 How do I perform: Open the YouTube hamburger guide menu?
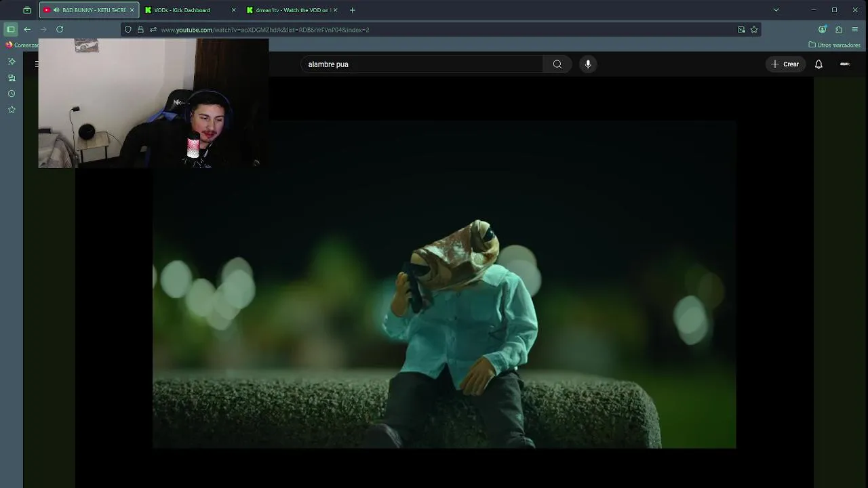[37, 64]
